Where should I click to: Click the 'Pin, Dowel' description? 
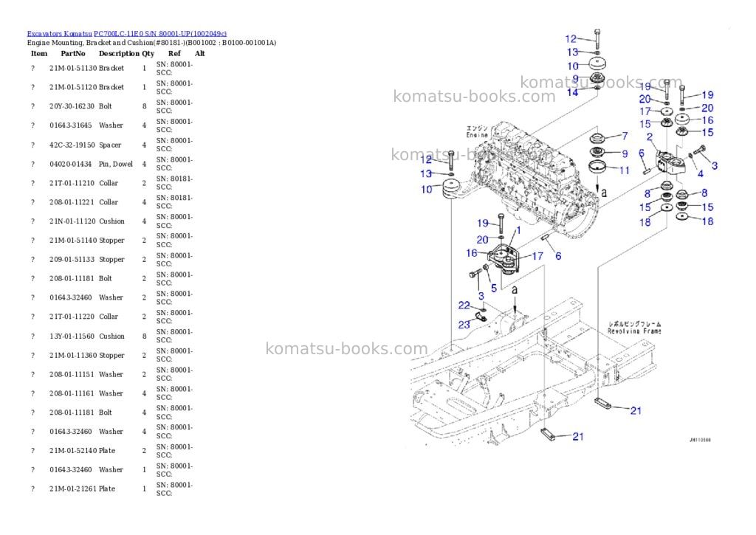116,165
